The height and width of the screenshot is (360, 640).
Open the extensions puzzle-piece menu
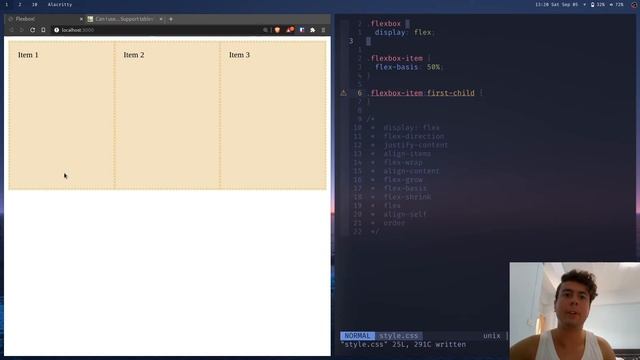313,30
